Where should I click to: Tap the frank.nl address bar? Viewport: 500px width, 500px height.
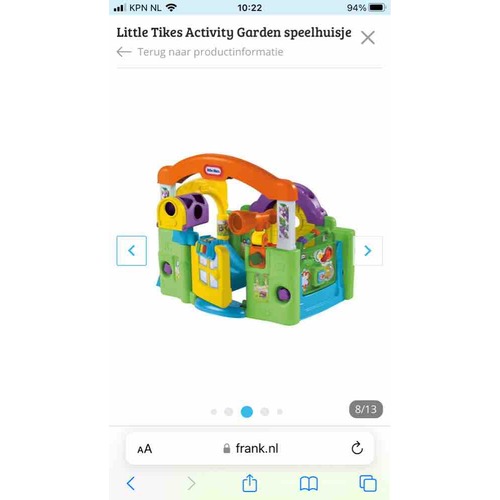coord(250,448)
